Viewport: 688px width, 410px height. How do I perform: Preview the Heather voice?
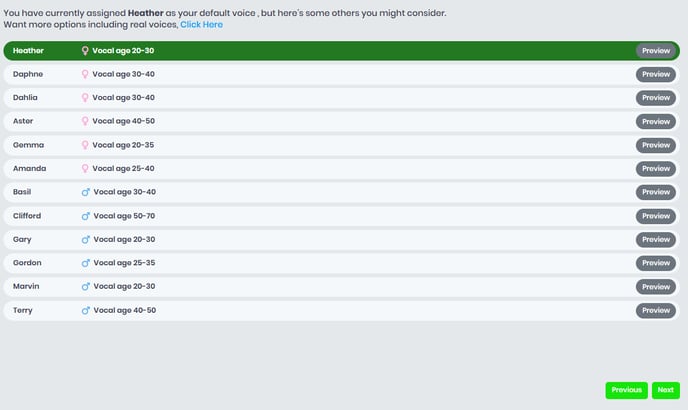(656, 51)
